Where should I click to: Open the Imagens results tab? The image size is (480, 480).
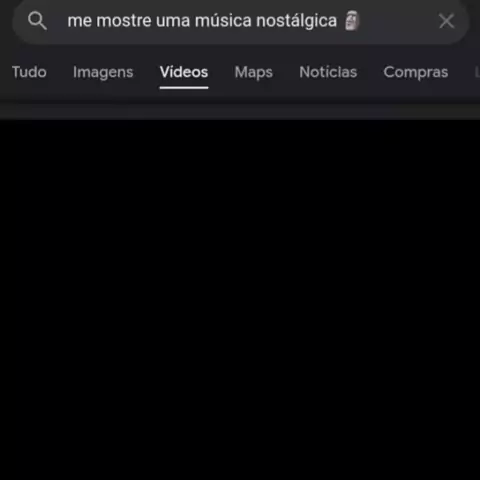coord(103,72)
